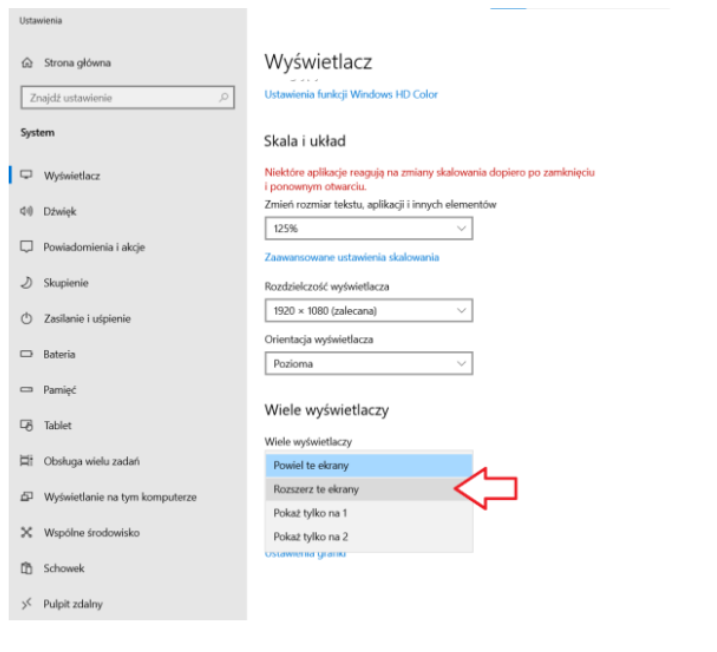717x652 pixels.
Task: Choose Pokaż tylko na 2
Action: [369, 537]
